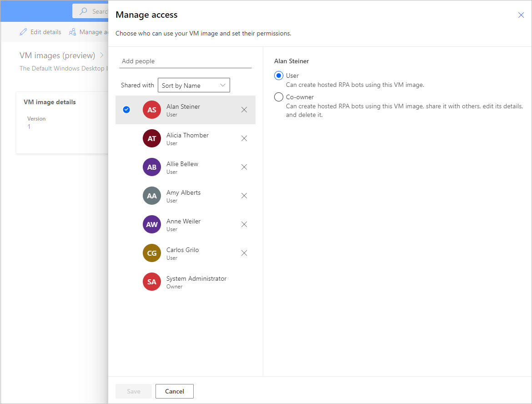Click the search magnifier icon
Viewport: 532px width, 404px height.
point(83,11)
